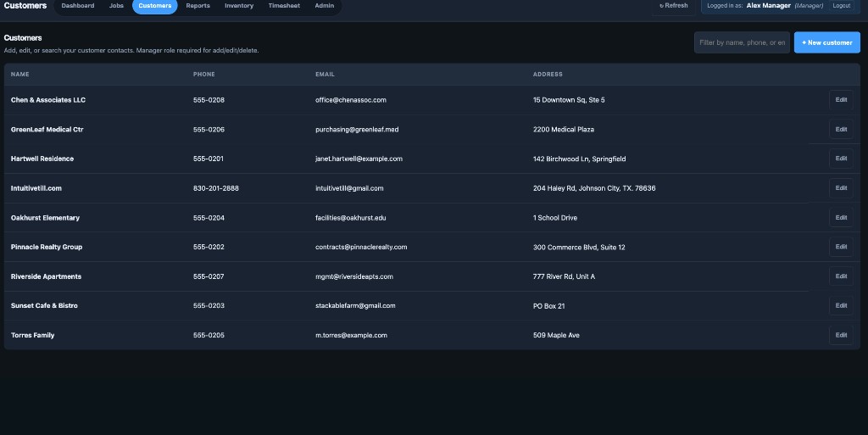Viewport: 868px width, 435px height.
Task: Select the Customers tab
Action: click(x=155, y=6)
